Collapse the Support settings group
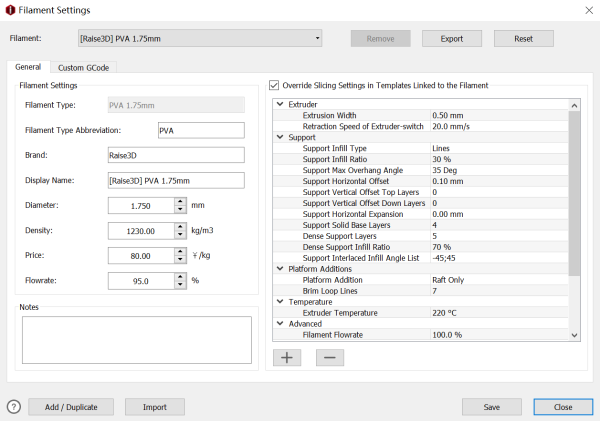The height and width of the screenshot is (421, 600). coord(280,137)
